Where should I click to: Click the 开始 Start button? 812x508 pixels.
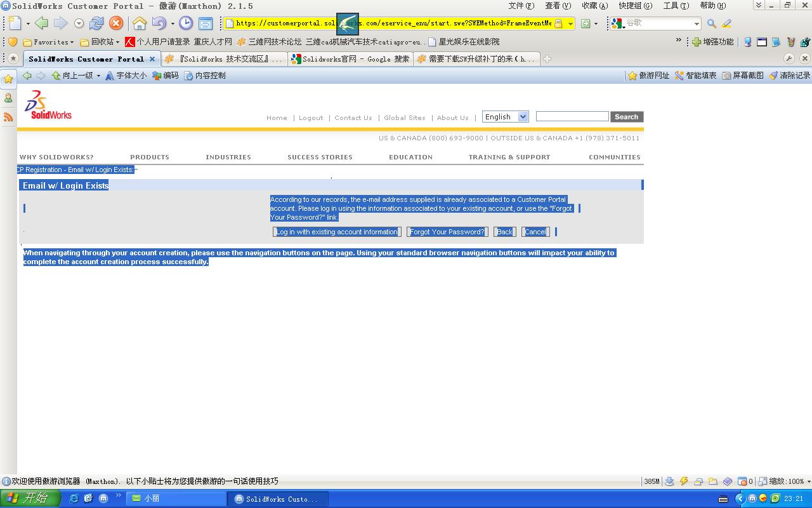coord(30,498)
